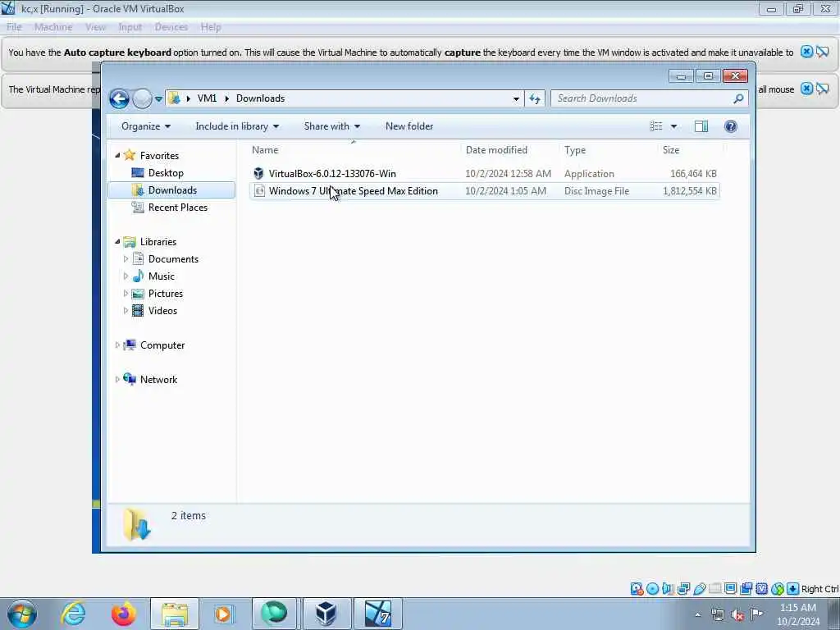This screenshot has width=840, height=630.
Task: Sort by Date modified column
Action: pos(509,150)
